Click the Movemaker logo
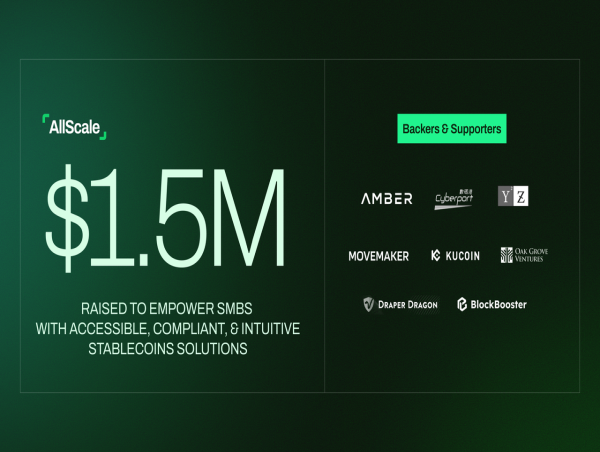The image size is (600, 452). [378, 256]
